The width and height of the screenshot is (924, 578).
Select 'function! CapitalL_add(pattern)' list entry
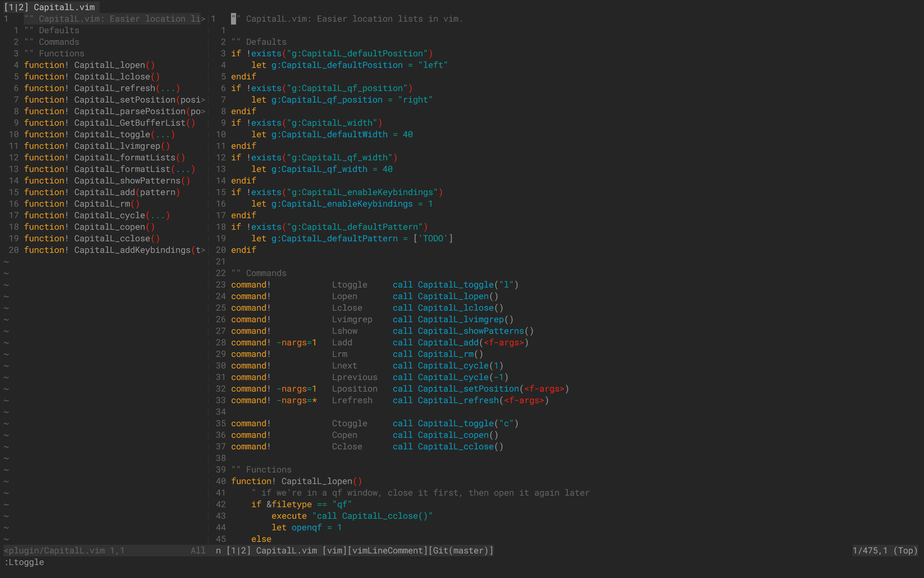102,192
